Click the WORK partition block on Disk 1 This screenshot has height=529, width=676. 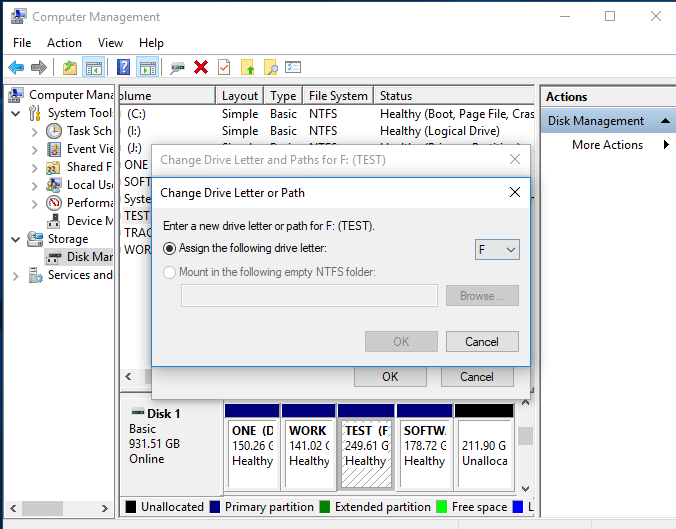[x=308, y=445]
